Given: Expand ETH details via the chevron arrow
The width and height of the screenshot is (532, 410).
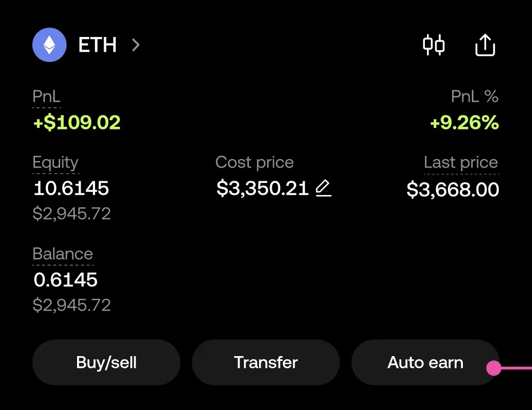Looking at the screenshot, I should [136, 45].
